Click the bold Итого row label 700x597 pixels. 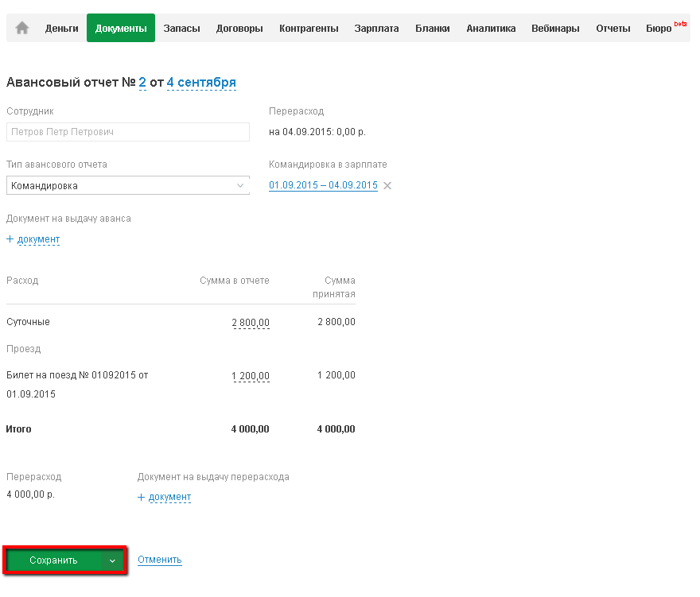click(x=19, y=429)
